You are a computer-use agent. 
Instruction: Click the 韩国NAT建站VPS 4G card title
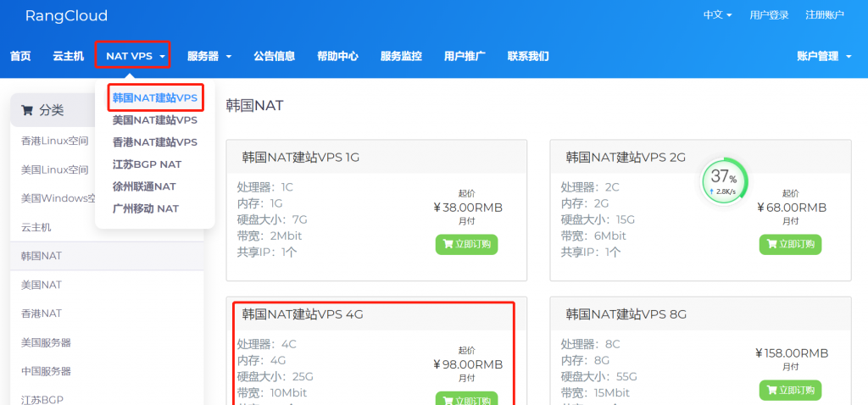(303, 314)
